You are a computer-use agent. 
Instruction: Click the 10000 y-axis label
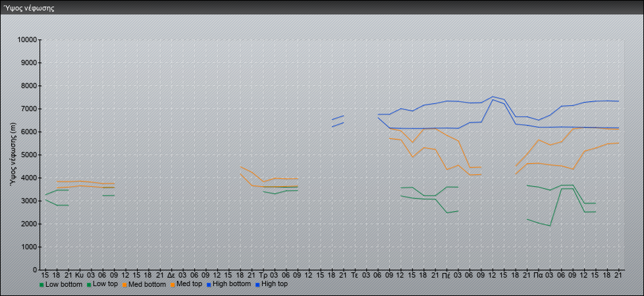27,40
